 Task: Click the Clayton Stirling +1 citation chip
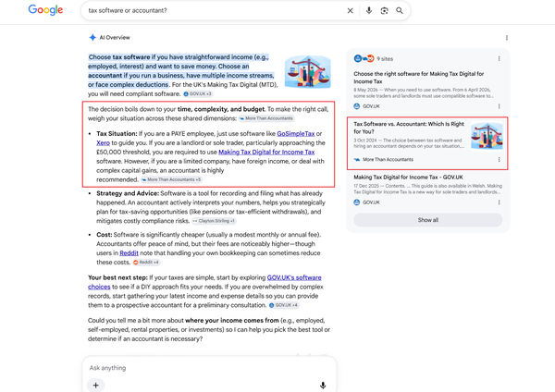pos(214,221)
